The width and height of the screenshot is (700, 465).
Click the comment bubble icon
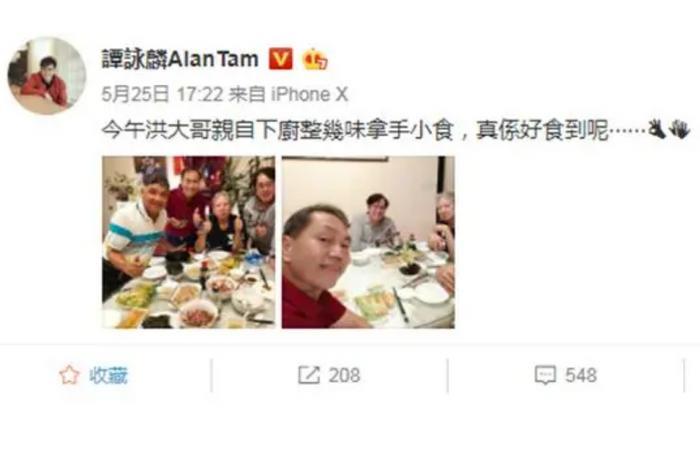coord(545,375)
